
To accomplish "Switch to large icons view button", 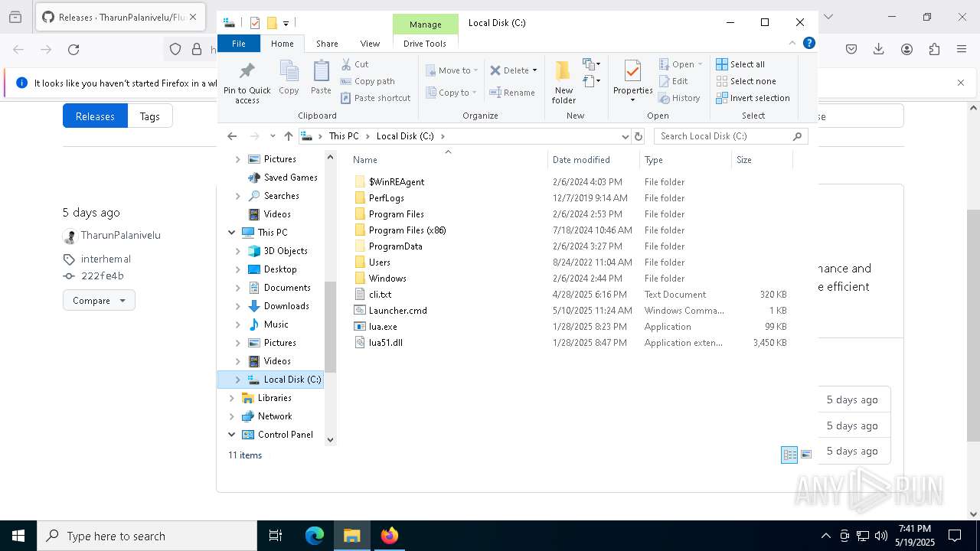I will coord(806,455).
